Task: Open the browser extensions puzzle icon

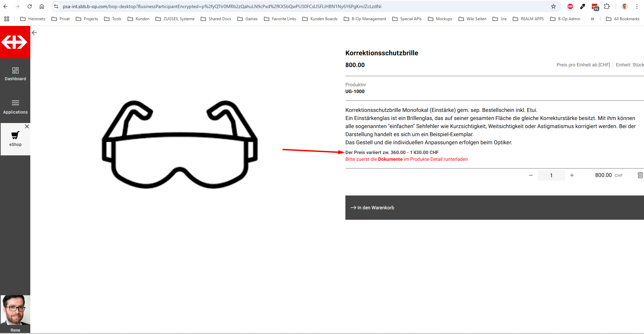Action: (x=607, y=6)
